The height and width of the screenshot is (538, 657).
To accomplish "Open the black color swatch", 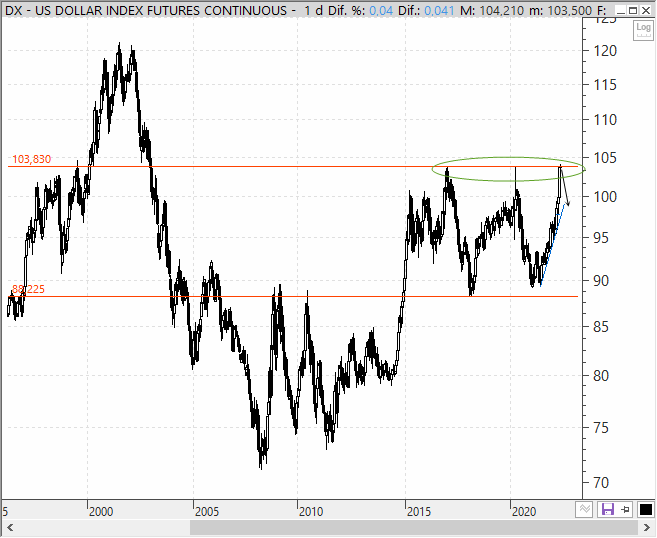I will point(645,510).
